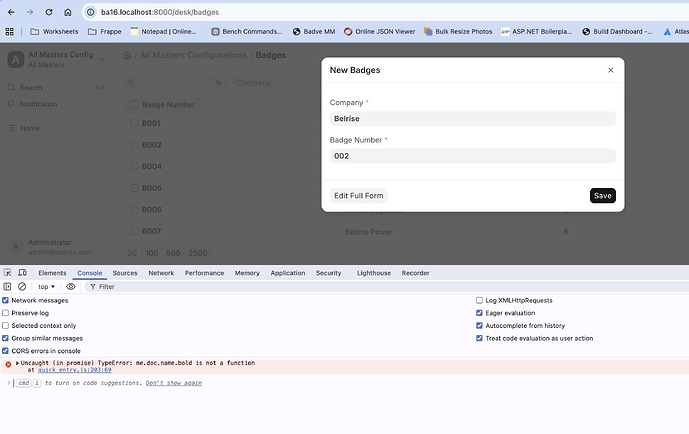Switch to the Sources tab

pyautogui.click(x=125, y=273)
